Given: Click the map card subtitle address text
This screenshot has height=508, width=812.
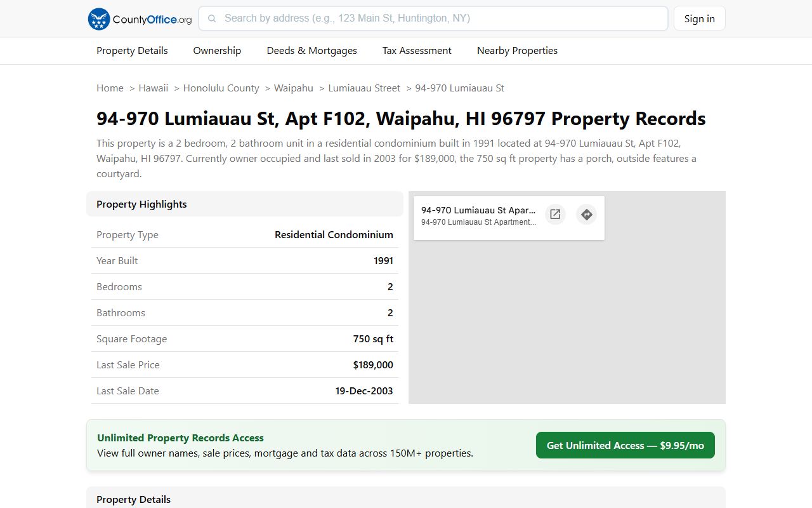Looking at the screenshot, I should coord(478,222).
